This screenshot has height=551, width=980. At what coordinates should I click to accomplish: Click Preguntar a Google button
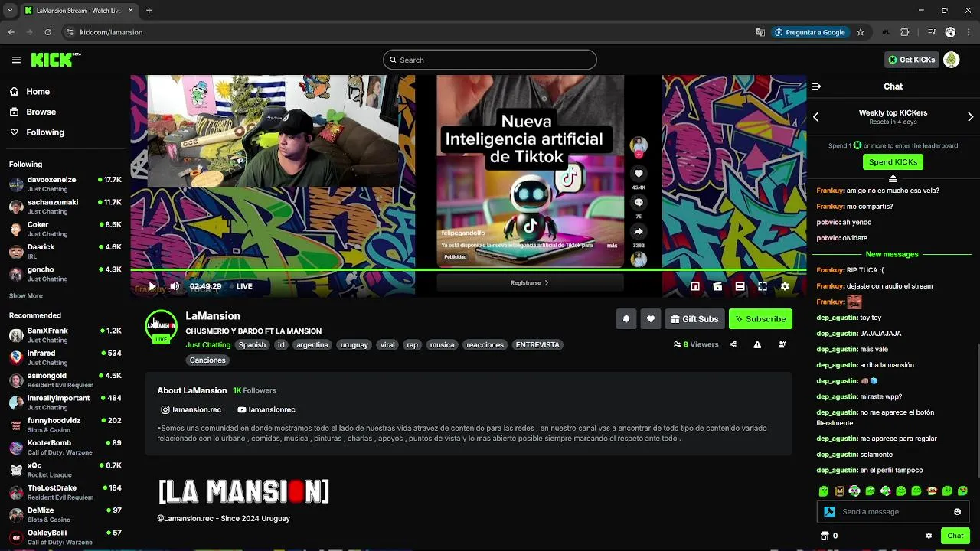click(x=810, y=32)
